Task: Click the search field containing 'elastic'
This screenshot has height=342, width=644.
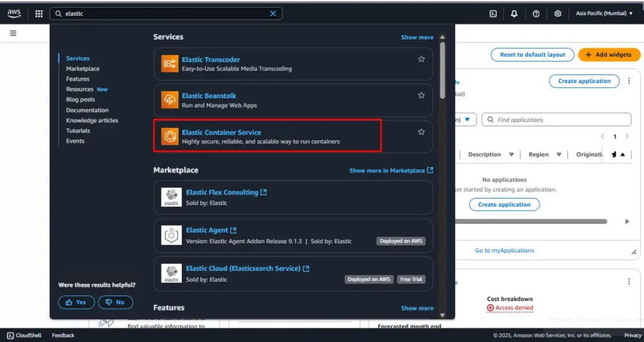Action: pos(166,14)
